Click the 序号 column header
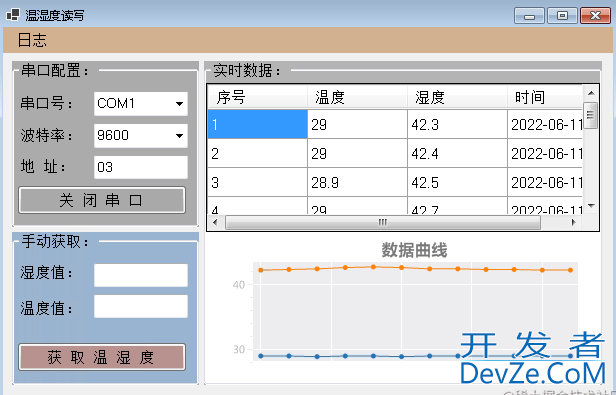Viewport: 616px width, 395px height. pos(257,97)
